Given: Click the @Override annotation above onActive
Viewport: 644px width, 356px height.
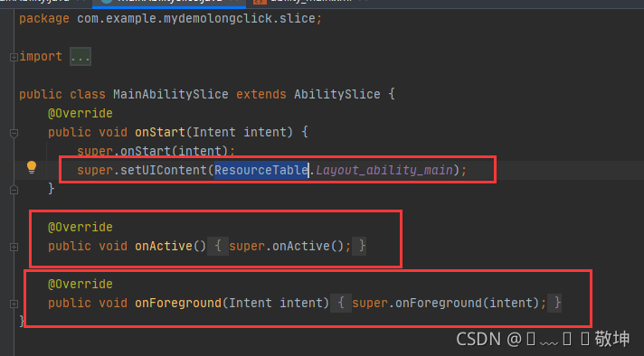Looking at the screenshot, I should (x=80, y=227).
